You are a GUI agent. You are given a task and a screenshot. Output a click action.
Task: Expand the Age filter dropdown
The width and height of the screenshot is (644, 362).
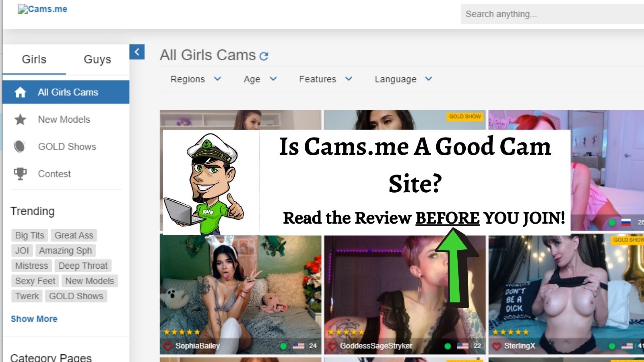click(x=260, y=79)
